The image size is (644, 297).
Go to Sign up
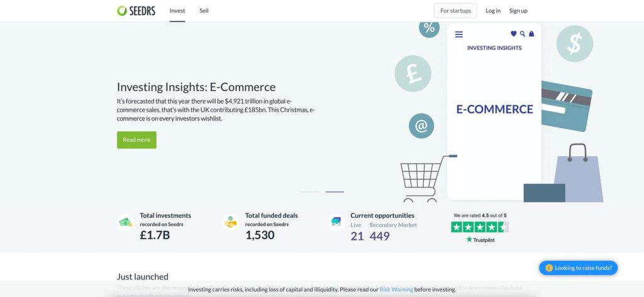pos(518,11)
